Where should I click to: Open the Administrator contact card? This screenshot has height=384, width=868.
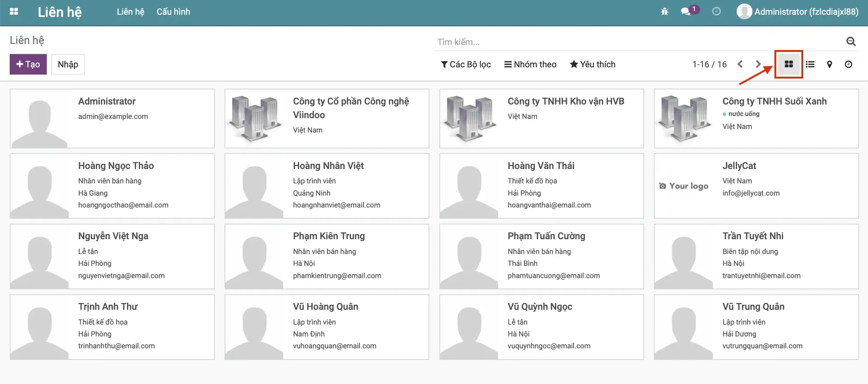pos(112,119)
